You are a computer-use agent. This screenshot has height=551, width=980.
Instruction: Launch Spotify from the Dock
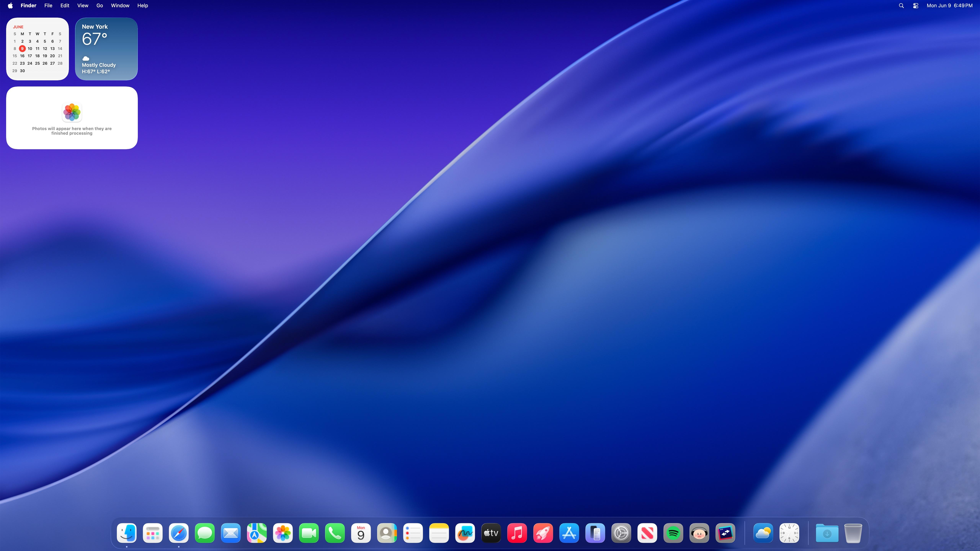[673, 533]
